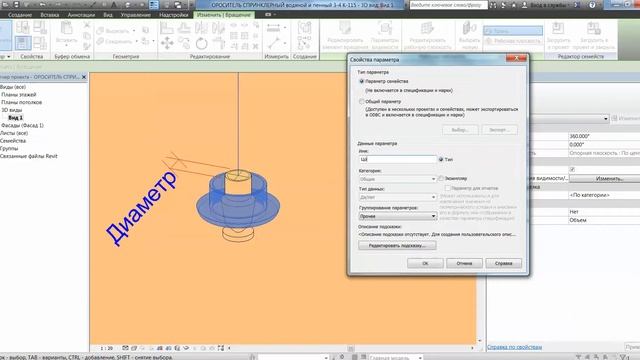Open the Управление ribbon tab
The height and width of the screenshot is (360, 640).
136,15
